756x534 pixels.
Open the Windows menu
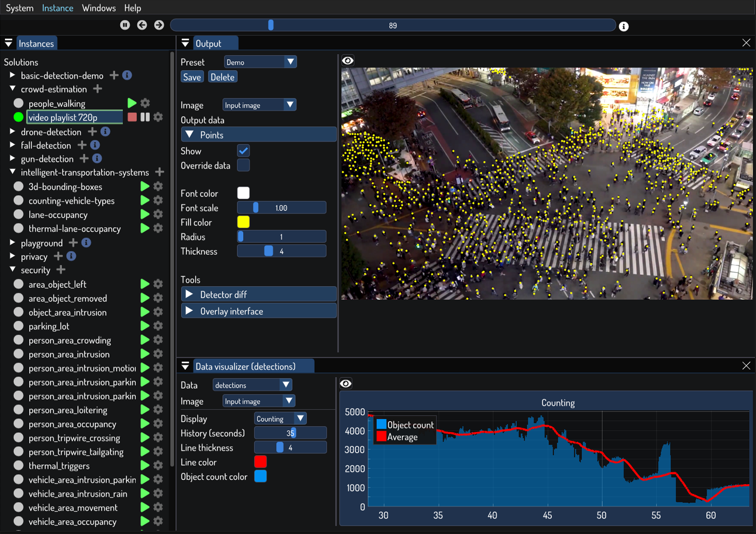(x=98, y=7)
